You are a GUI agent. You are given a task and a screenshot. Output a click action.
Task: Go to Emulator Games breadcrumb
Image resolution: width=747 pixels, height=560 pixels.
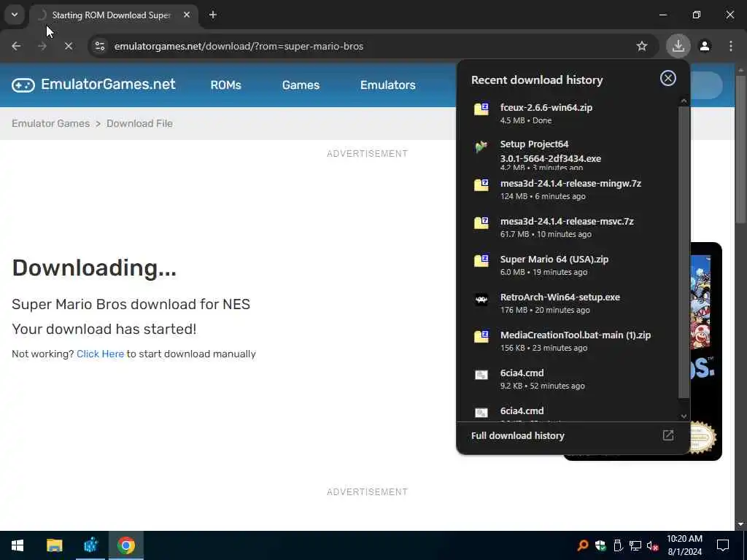tap(50, 123)
